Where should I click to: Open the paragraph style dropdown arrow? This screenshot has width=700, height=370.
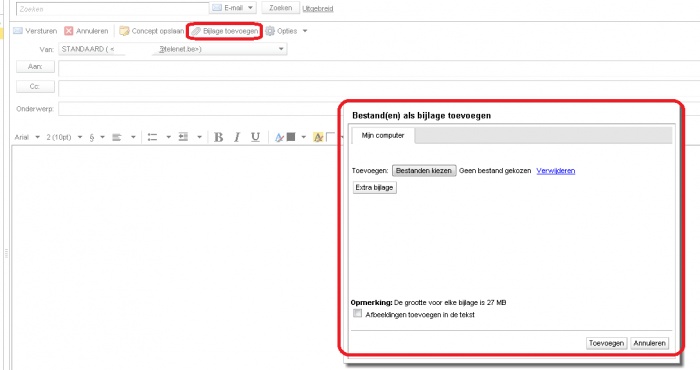[102, 137]
